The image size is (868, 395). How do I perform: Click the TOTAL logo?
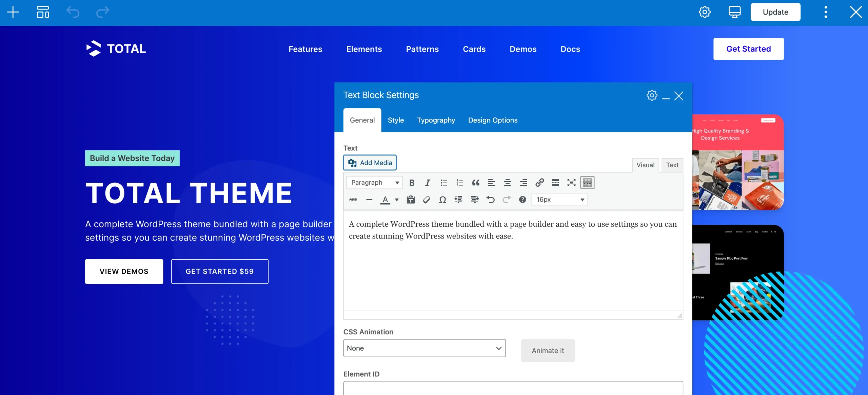(116, 49)
